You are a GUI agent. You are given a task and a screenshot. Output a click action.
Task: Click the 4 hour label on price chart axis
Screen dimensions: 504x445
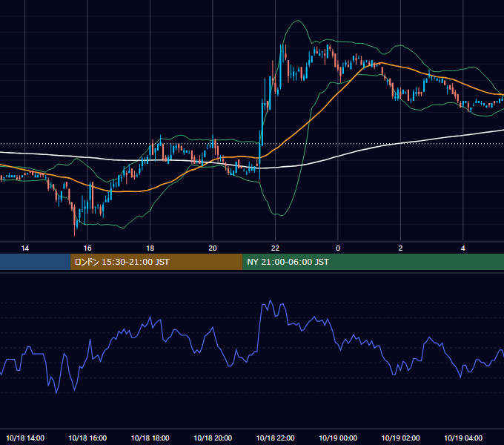(462, 248)
